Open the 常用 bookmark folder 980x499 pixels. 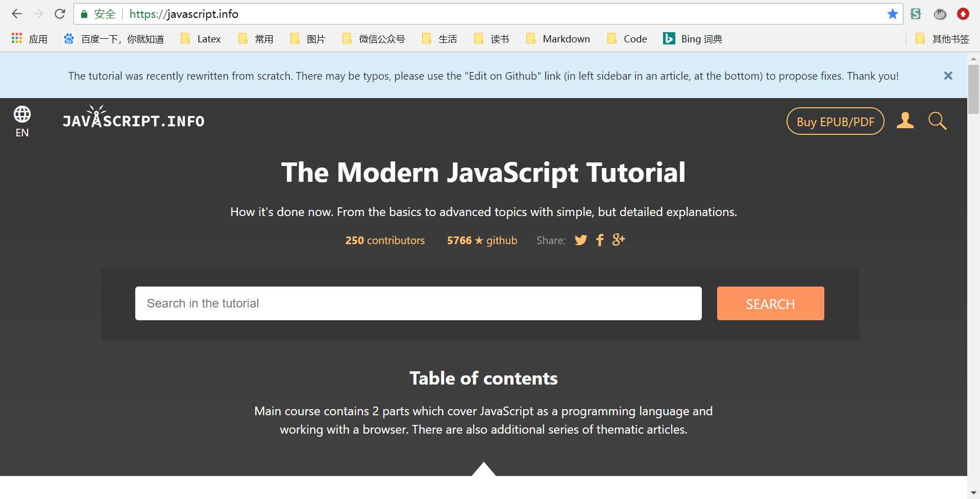pos(256,39)
